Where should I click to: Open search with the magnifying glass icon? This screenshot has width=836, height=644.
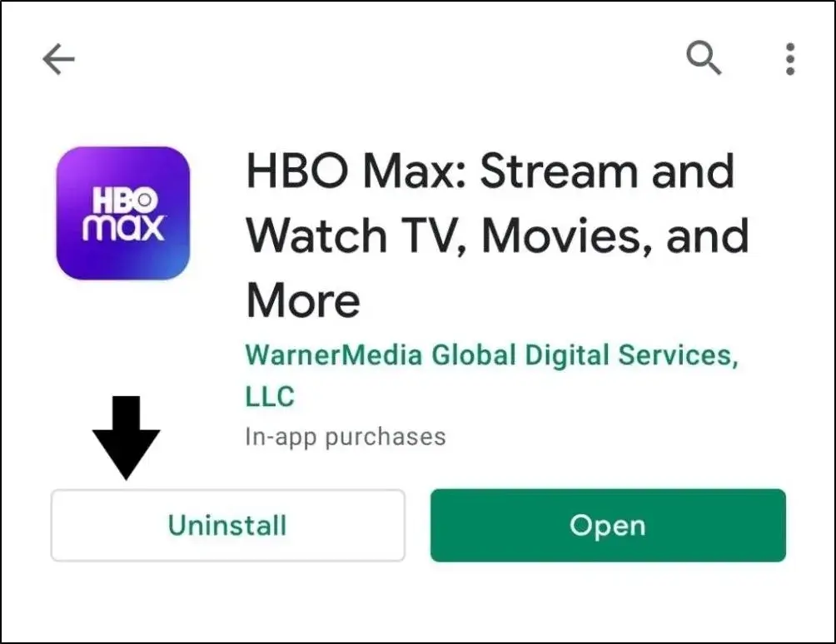coord(704,57)
